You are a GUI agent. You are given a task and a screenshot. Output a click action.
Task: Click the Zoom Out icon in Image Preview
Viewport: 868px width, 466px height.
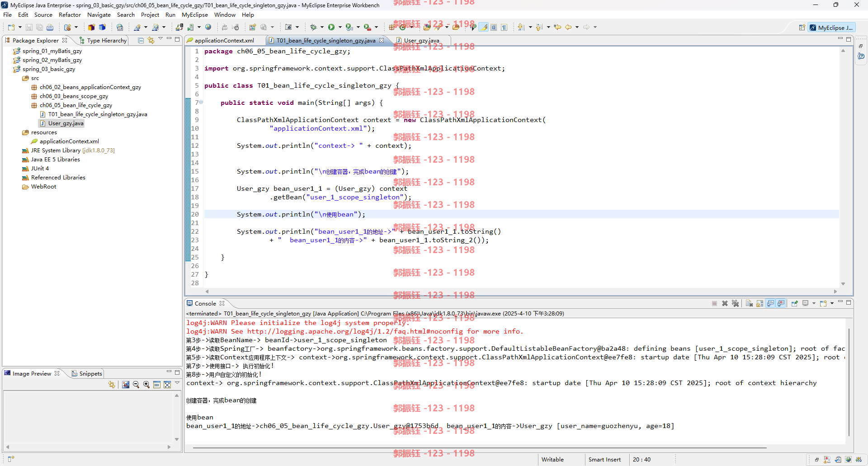136,385
